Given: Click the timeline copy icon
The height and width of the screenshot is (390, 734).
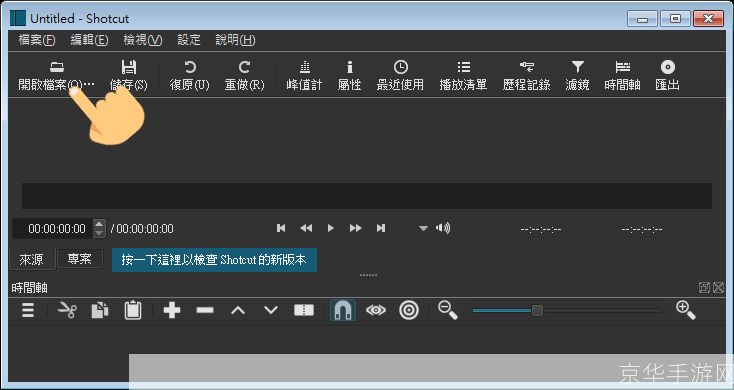Looking at the screenshot, I should coord(100,310).
